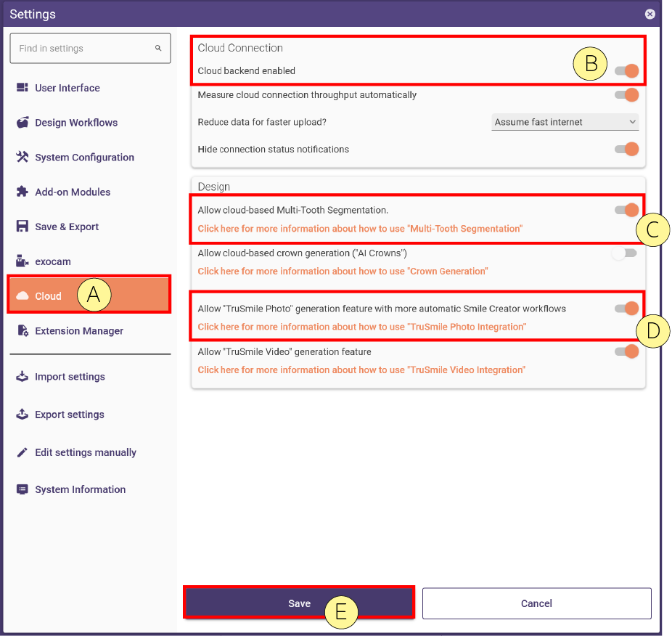Click Export settings
Viewport: 672px width, 636px height.
pos(70,415)
